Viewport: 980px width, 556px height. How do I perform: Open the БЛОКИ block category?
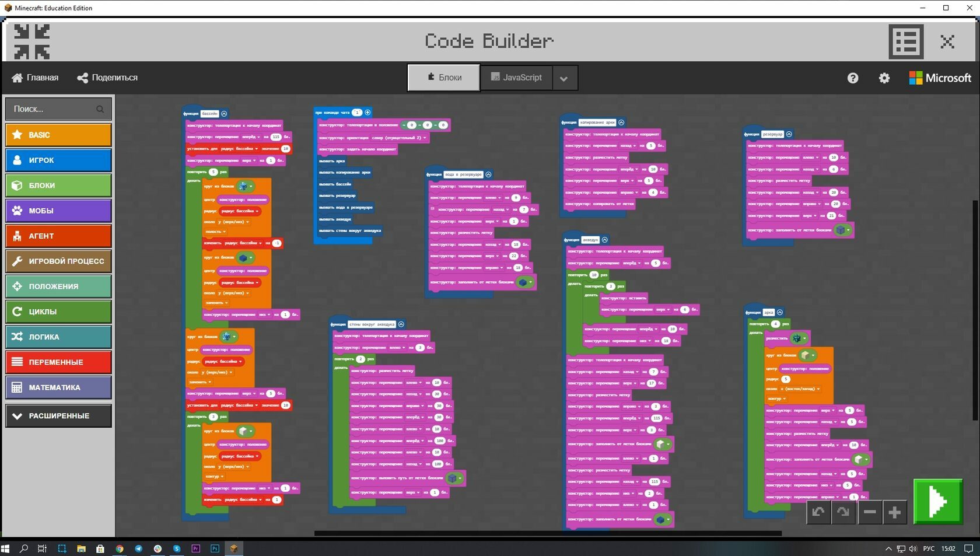(58, 186)
